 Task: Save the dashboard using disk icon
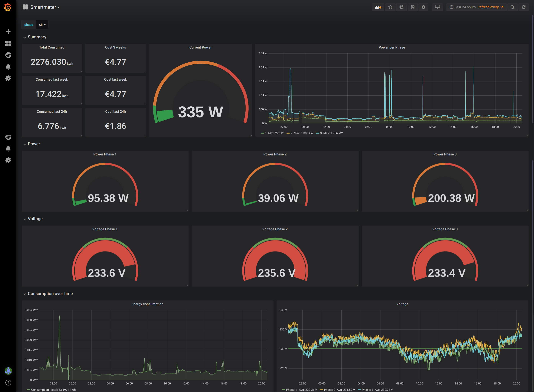412,7
